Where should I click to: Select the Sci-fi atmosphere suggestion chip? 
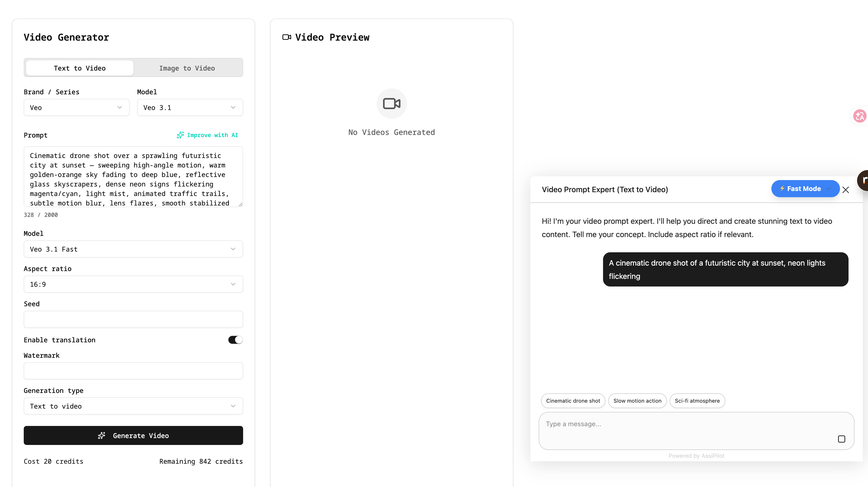coord(697,401)
